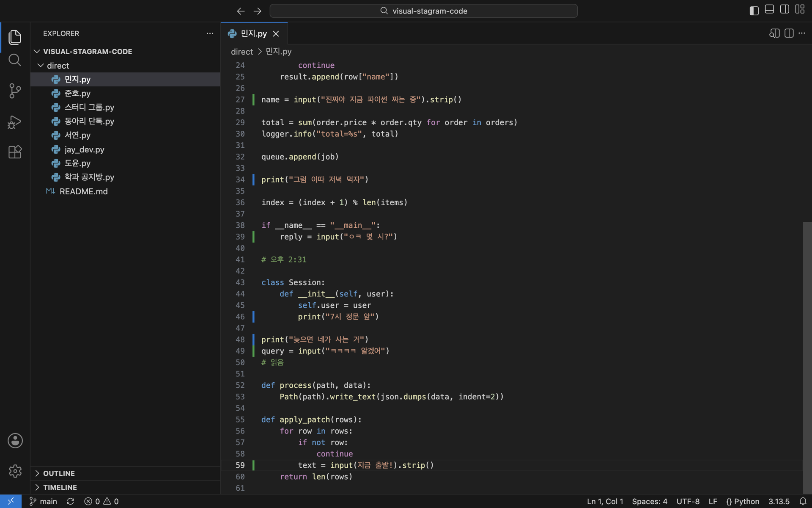Viewport: 812px width, 508px height.
Task: Open jay_dev.py file
Action: [x=125, y=149]
